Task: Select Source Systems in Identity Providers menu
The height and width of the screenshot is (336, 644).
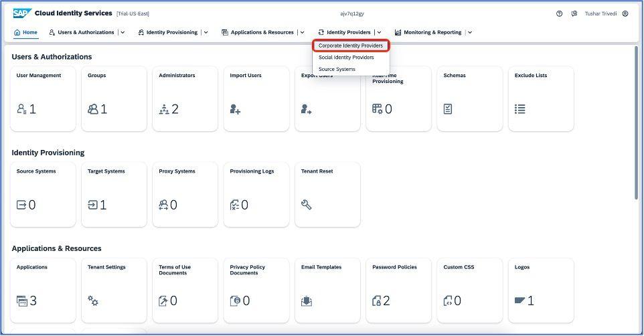Action: click(x=337, y=70)
